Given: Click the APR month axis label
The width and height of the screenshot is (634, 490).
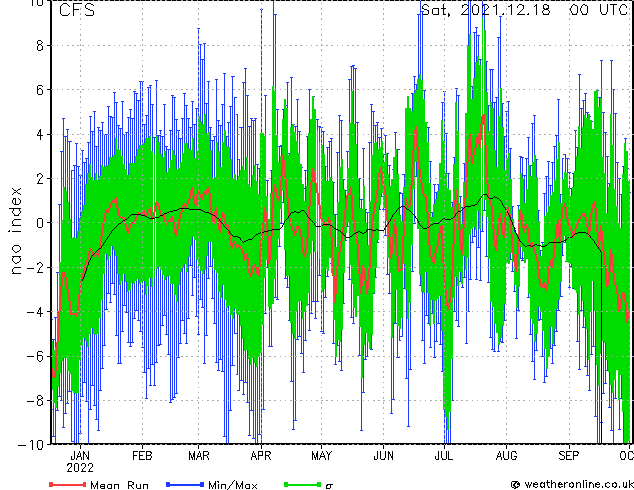Looking at the screenshot, I should tap(261, 456).
